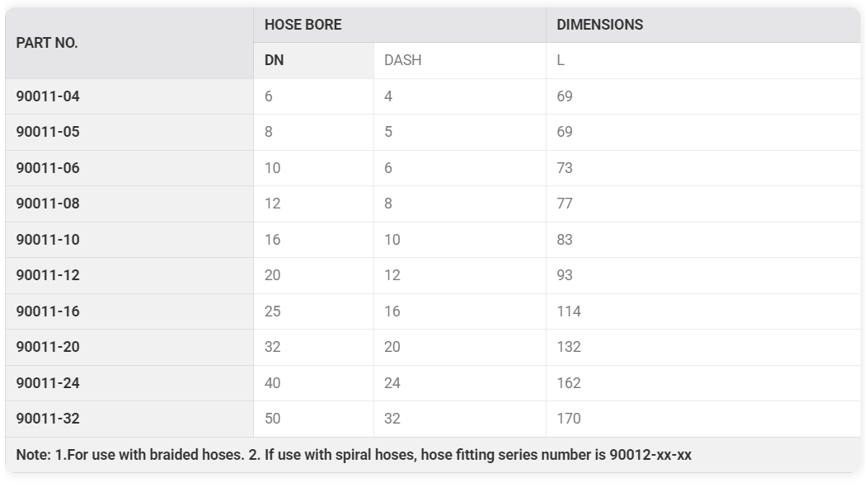This screenshot has width=868, height=487.
Task: Click the note about braided hoses
Action: tap(354, 455)
